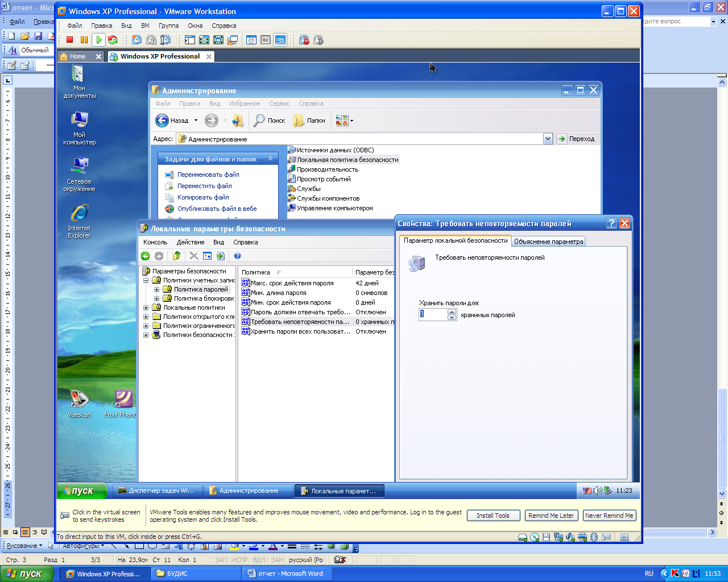
Task: Expand the Политика блокировки tree node
Action: pos(156,298)
